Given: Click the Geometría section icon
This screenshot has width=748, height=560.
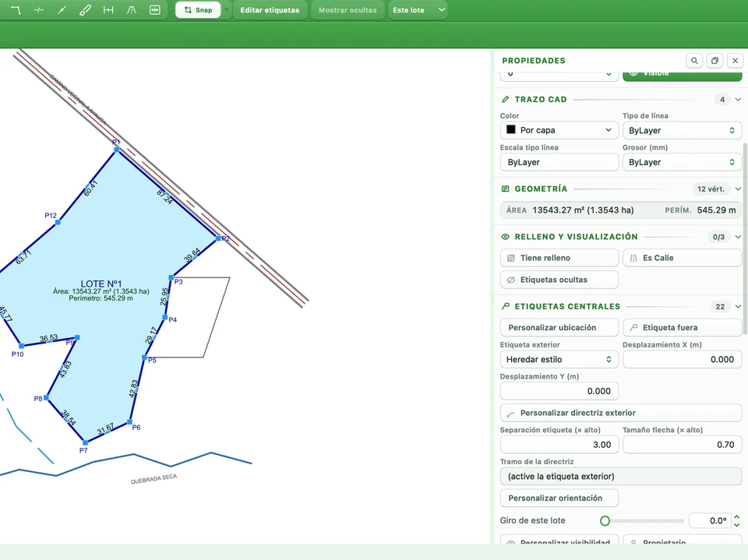Looking at the screenshot, I should 505,189.
